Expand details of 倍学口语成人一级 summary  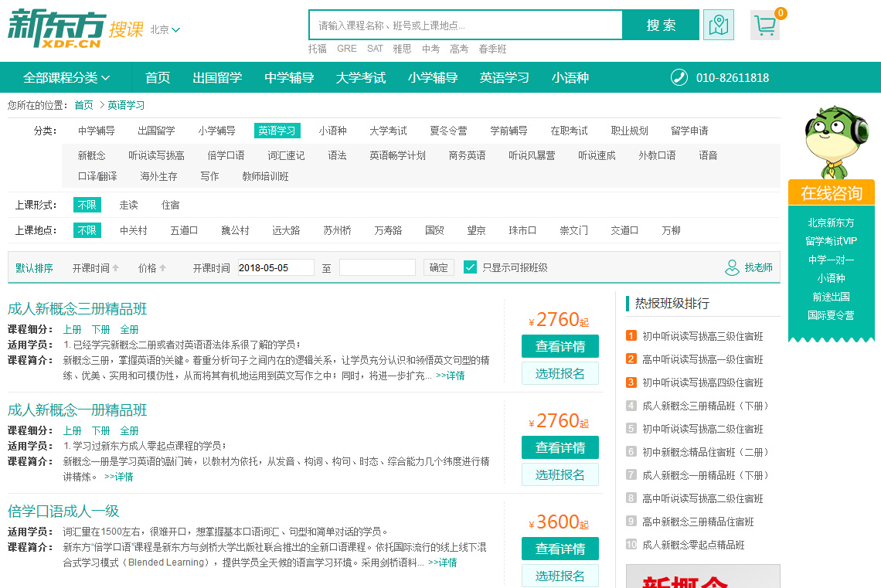pyautogui.click(x=442, y=563)
